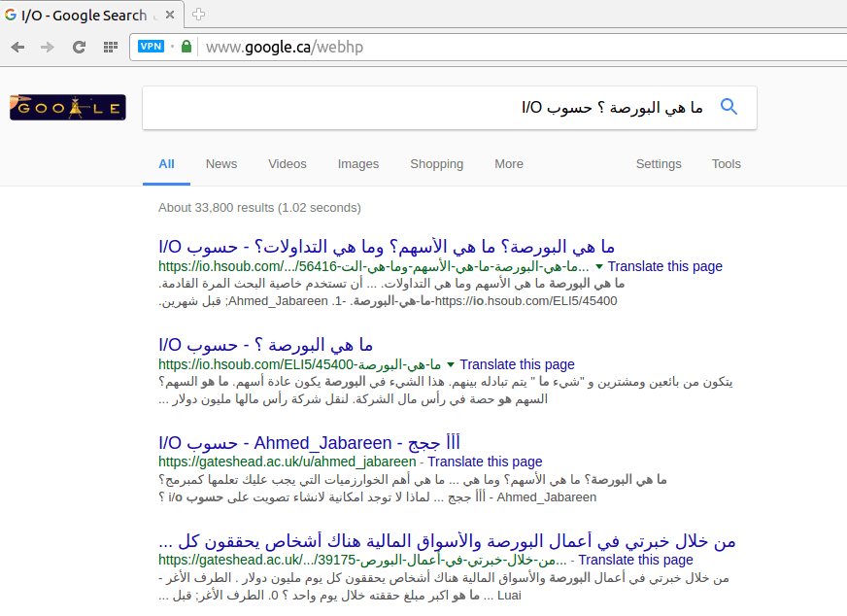Click the Tools button under the search bar

tap(726, 164)
